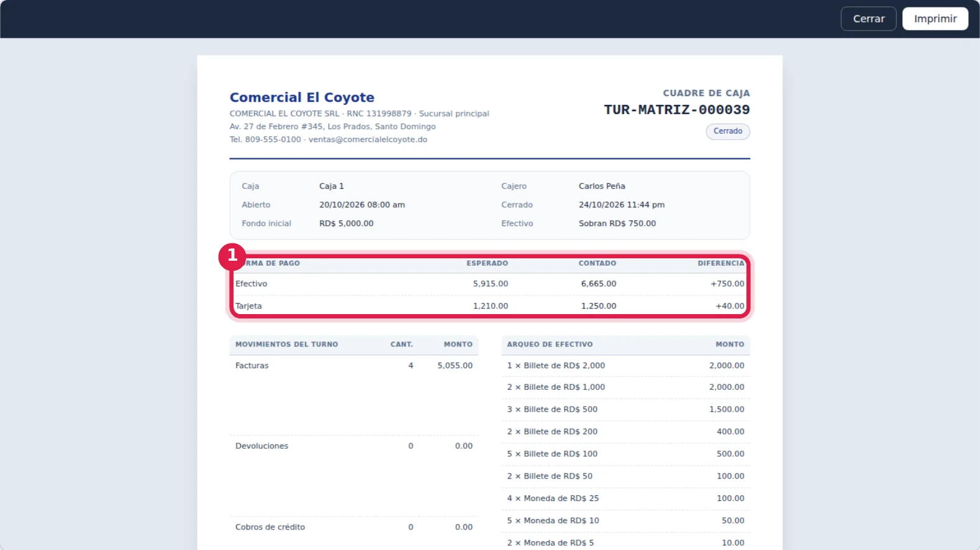The width and height of the screenshot is (980, 550).
Task: Select the 4 × Moneda de RD$ 25 row
Action: pyautogui.click(x=625, y=498)
